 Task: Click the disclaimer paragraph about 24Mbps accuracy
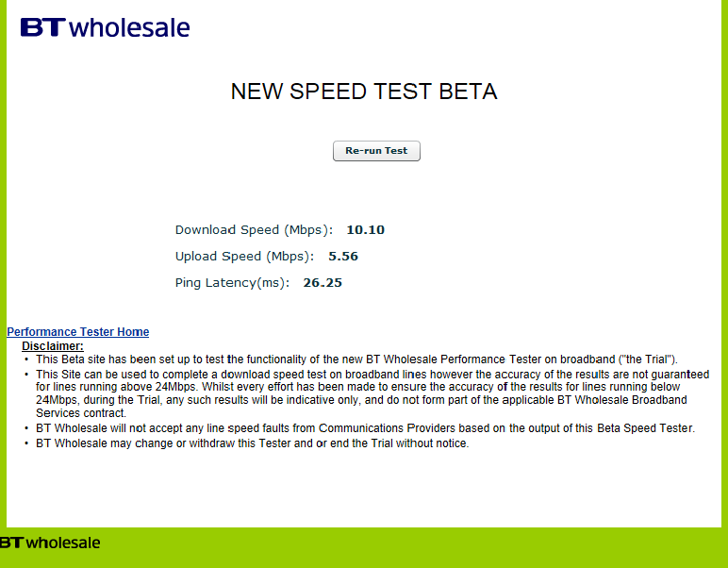point(372,393)
